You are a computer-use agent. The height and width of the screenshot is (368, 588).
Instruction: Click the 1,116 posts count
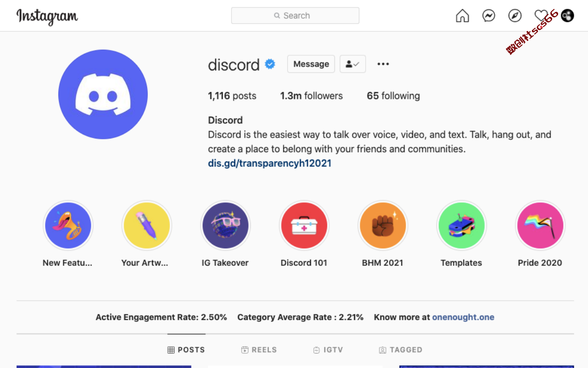(232, 96)
